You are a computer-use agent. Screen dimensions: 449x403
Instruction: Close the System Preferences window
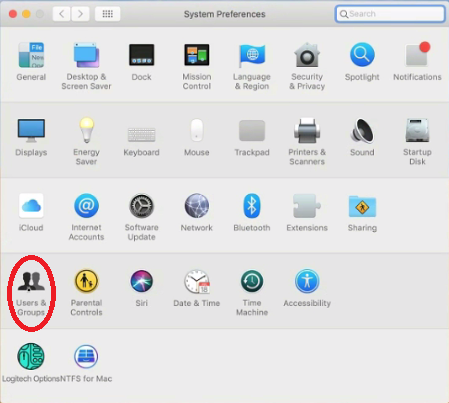13,14
